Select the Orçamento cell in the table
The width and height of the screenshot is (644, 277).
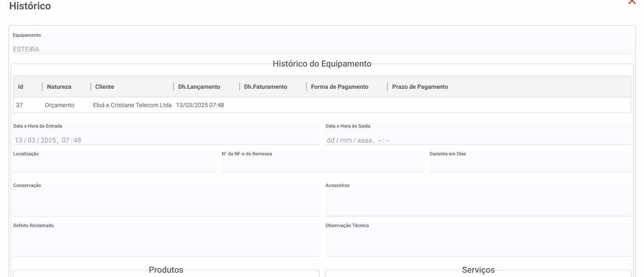click(x=60, y=105)
